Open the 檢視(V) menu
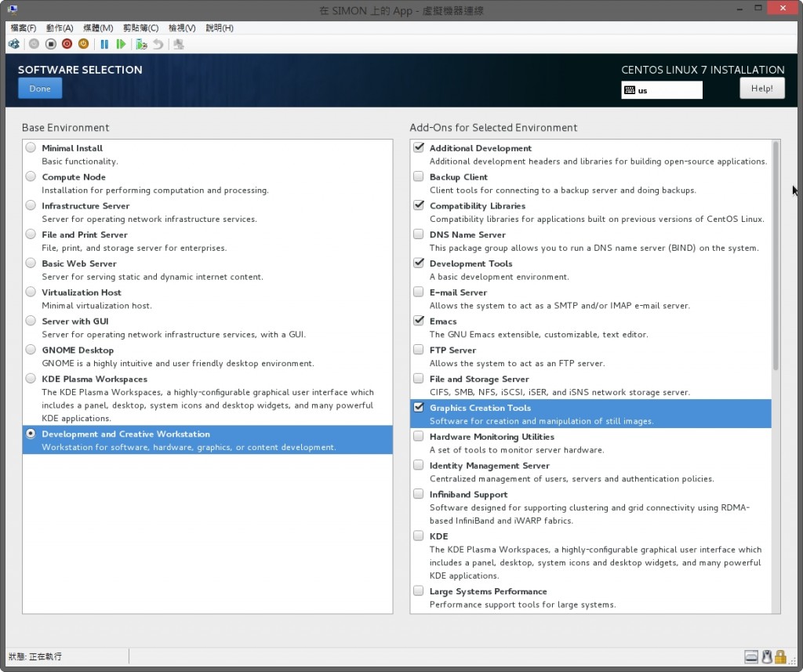Viewport: 803px width, 672px height. pos(182,27)
